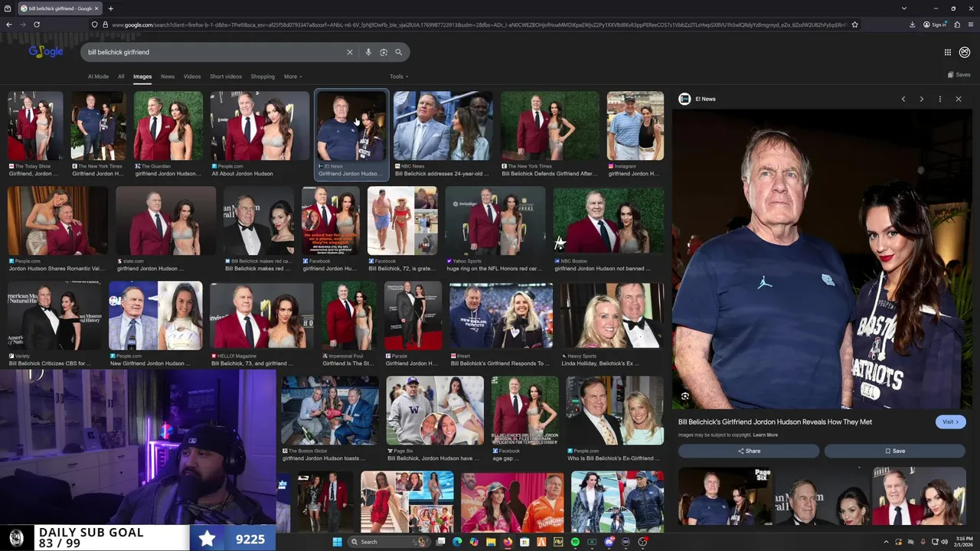Click the Visit button

(x=951, y=422)
